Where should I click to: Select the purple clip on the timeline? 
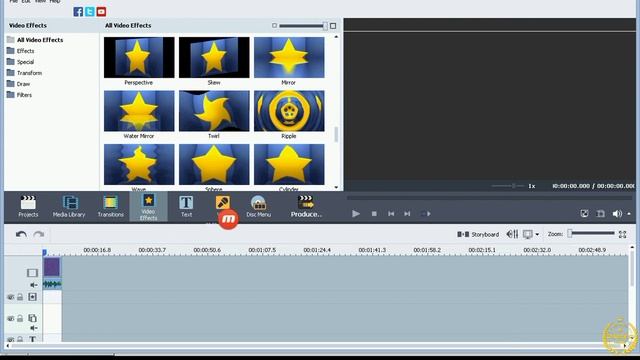tap(52, 267)
